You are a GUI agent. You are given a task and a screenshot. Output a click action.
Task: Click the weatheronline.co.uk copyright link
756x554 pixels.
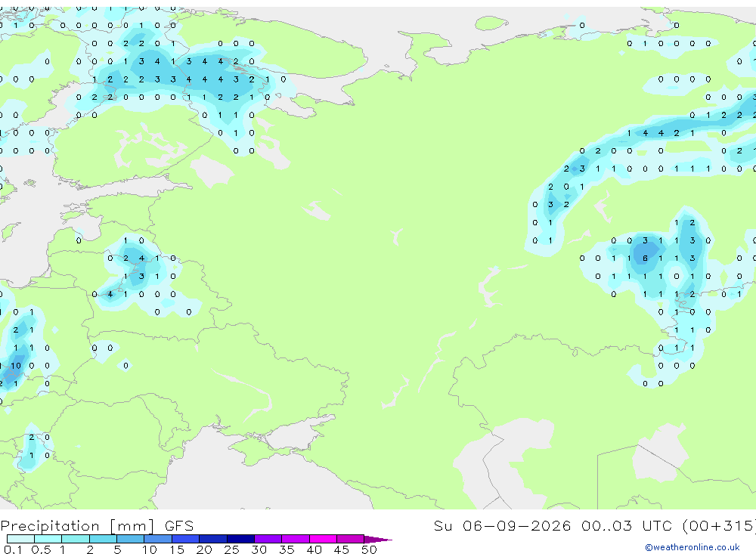[692, 547]
